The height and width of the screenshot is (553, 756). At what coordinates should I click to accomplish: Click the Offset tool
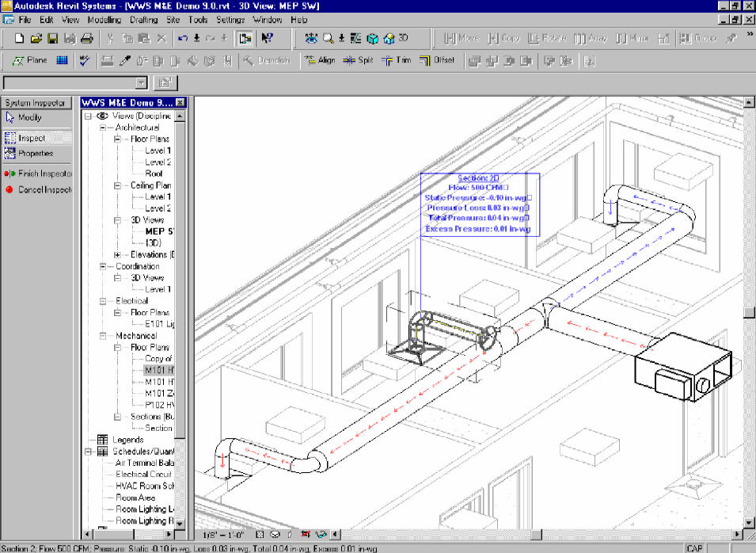[437, 60]
